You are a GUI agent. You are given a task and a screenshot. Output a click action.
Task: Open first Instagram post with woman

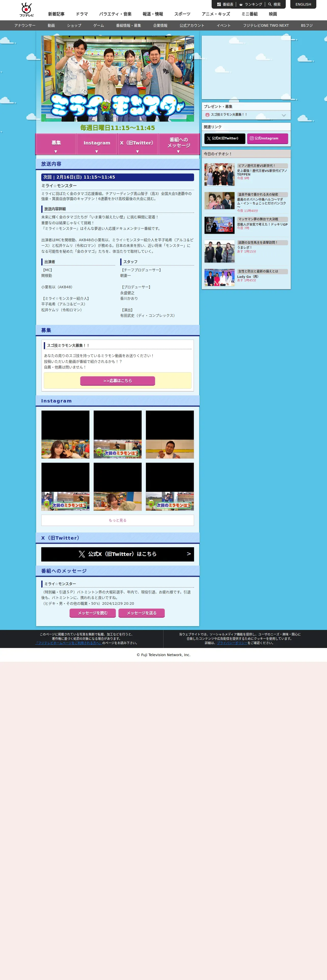tap(65, 435)
